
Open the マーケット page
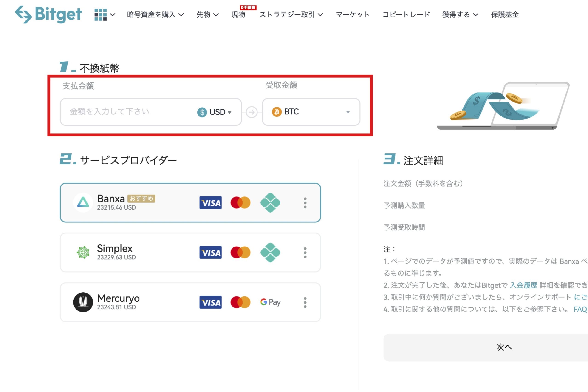352,14
